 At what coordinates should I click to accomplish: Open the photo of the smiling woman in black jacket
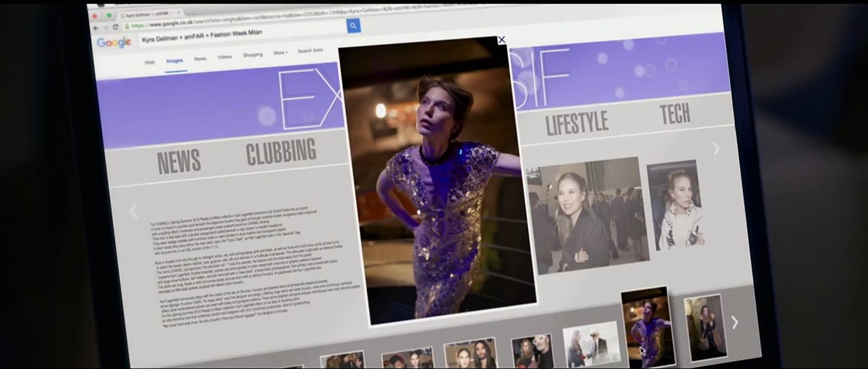588,216
